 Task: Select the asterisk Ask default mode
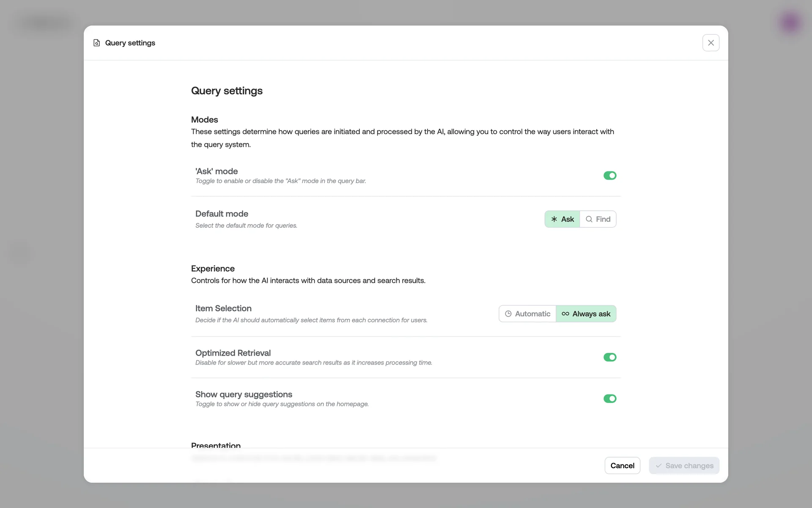(x=562, y=219)
